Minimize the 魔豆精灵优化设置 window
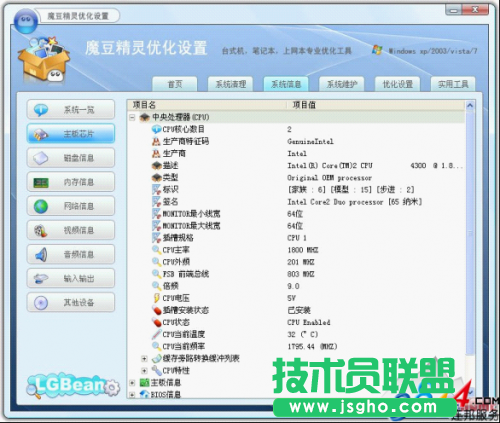 454,10
